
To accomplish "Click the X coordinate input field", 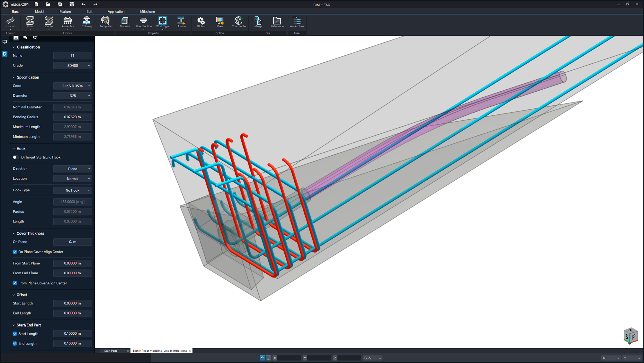I will click(x=289, y=358).
